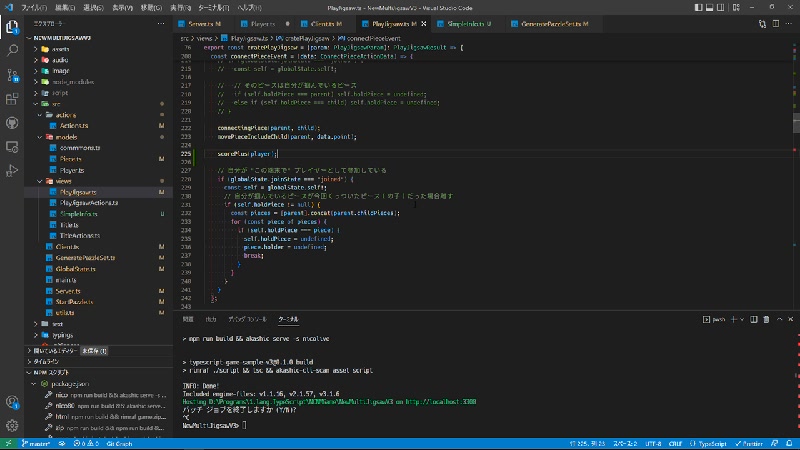Open the ファイル menu
Viewport: 800px width, 450px height.
[x=34, y=8]
